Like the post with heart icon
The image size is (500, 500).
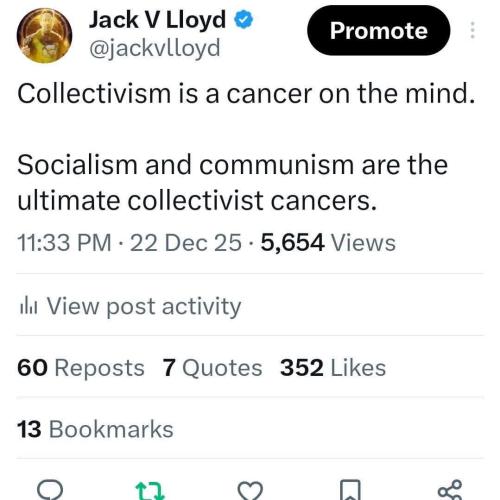click(x=250, y=491)
